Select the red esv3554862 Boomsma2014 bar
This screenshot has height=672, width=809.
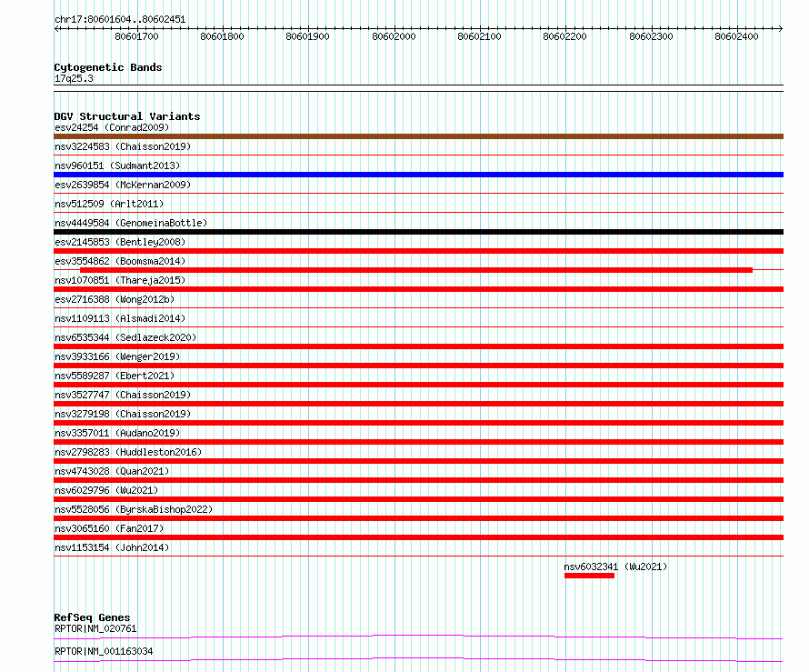[416, 270]
